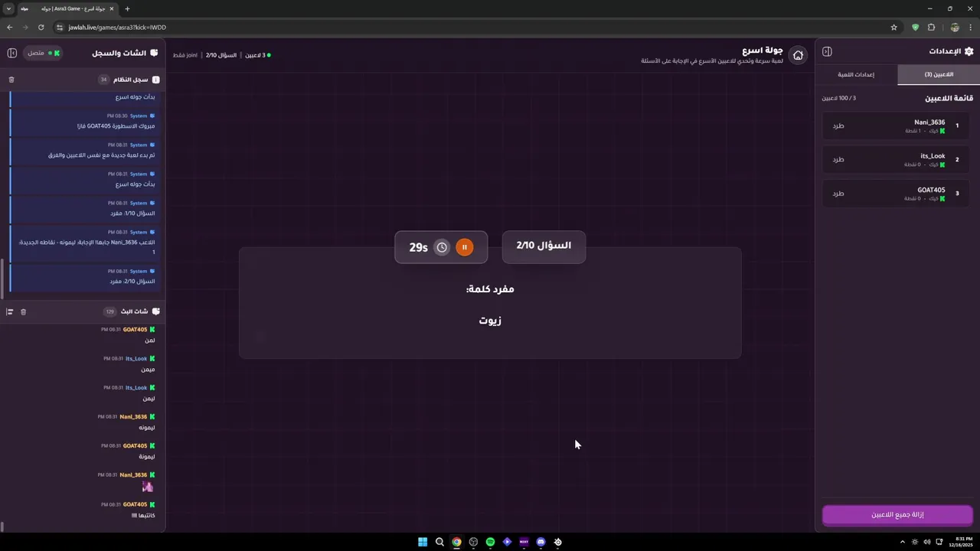Screen dimensions: 980x551
Task: Kick player Nani_3636 with طرد
Action: [838, 126]
